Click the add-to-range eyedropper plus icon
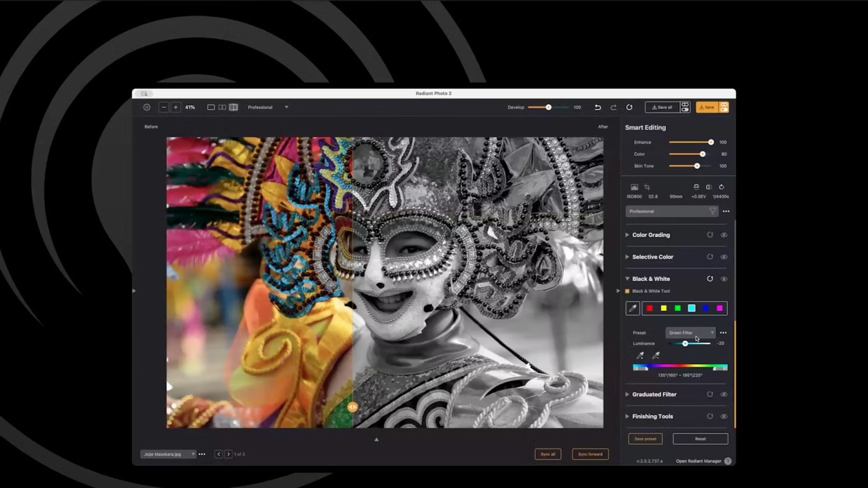 [640, 356]
